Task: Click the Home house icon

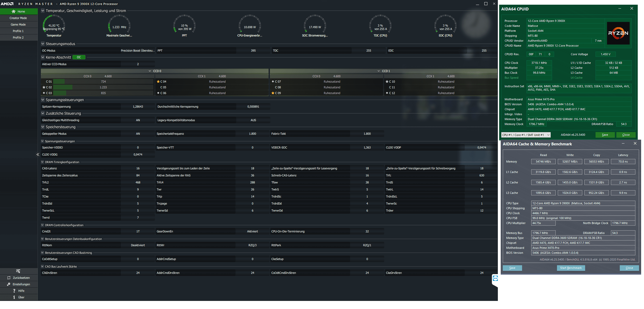Action: (14, 11)
